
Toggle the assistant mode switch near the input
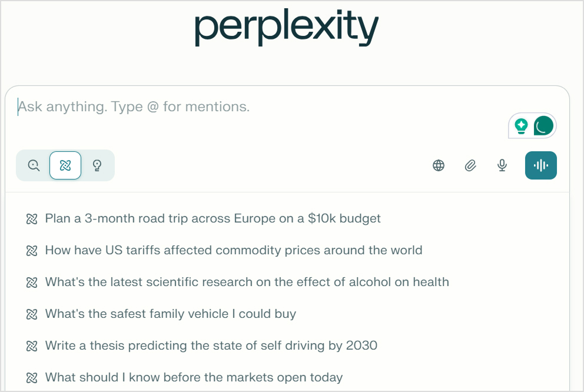point(532,125)
